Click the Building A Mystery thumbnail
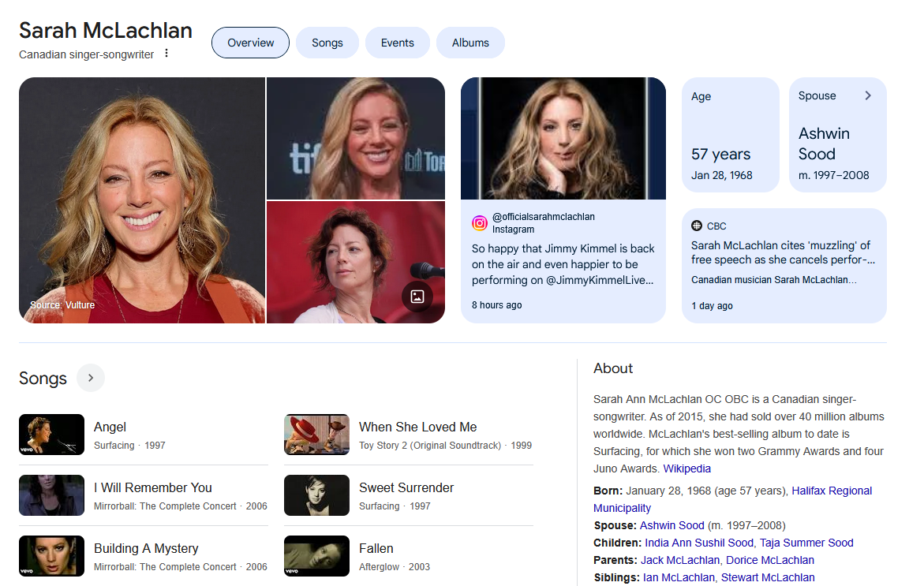The width and height of the screenshot is (924, 586). coord(52,556)
